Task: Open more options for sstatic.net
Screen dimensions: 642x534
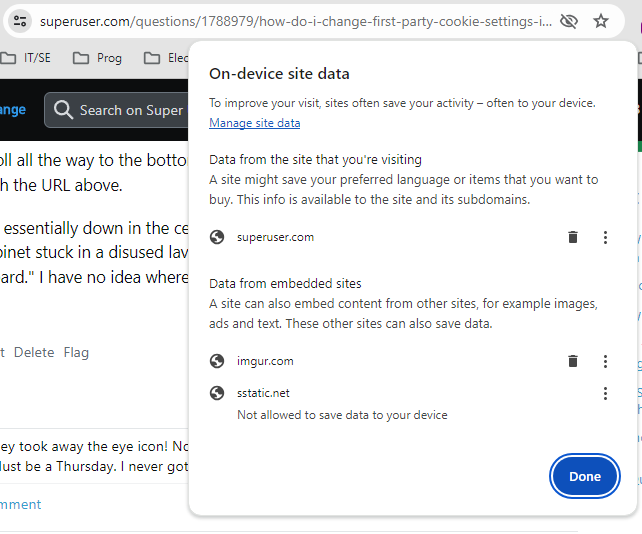Action: tap(605, 393)
